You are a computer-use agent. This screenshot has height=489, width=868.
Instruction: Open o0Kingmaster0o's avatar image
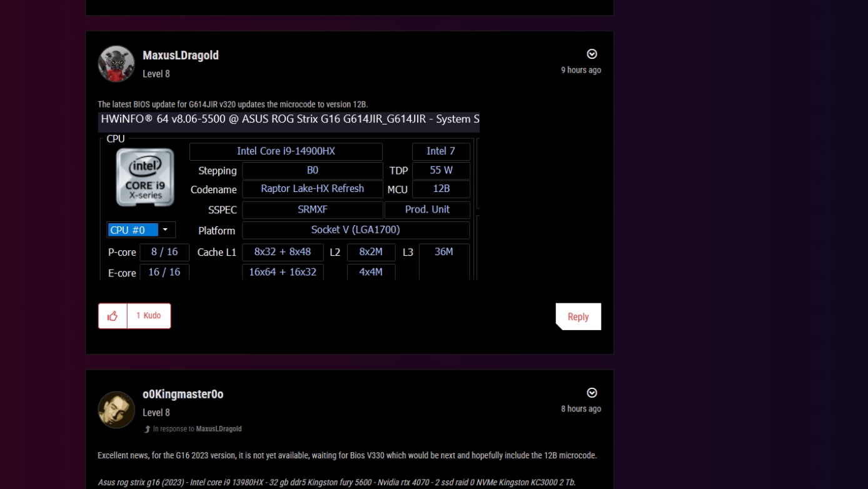(x=116, y=410)
